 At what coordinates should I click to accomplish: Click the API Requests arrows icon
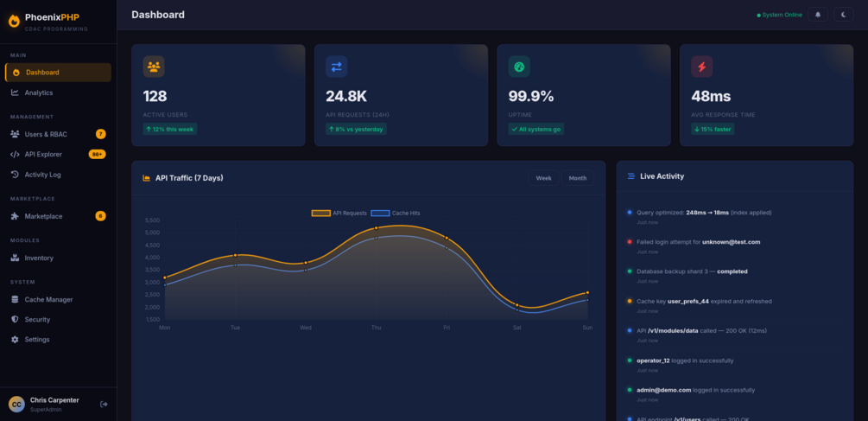click(x=337, y=67)
